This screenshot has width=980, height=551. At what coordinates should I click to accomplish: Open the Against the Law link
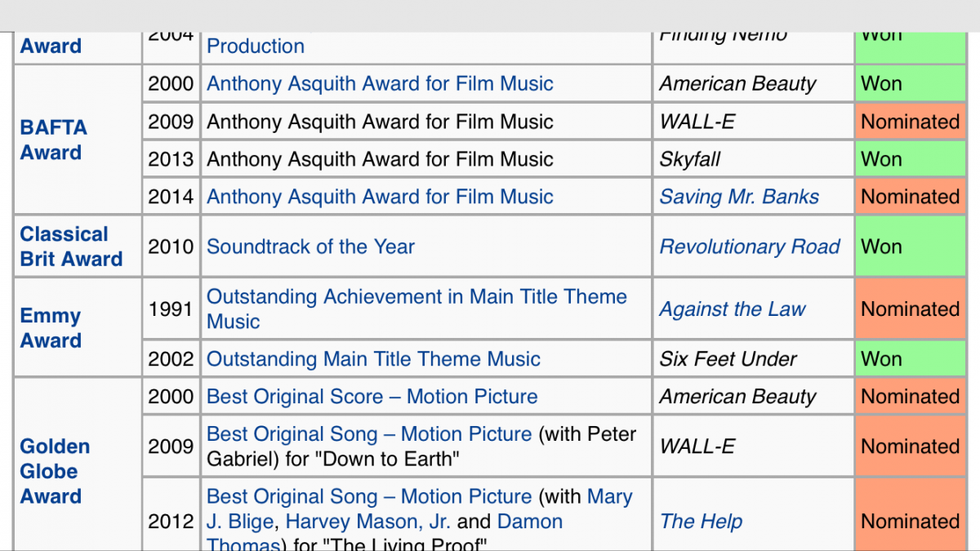[x=733, y=309]
